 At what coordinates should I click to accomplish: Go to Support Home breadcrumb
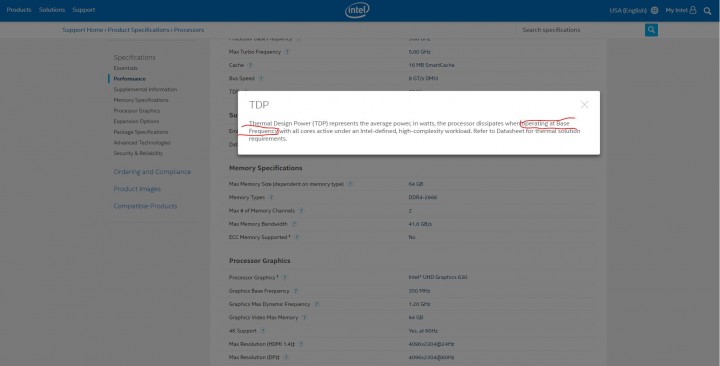tap(83, 30)
